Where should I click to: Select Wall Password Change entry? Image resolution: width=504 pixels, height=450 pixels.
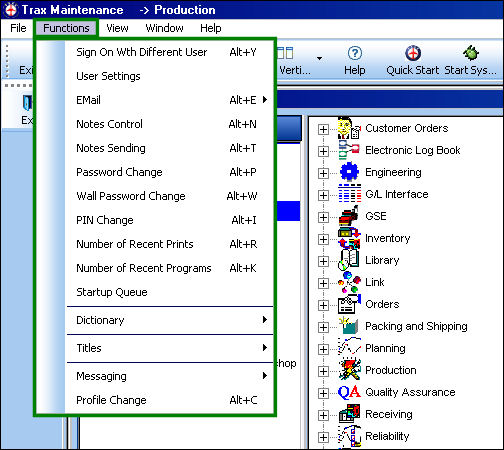(170, 196)
